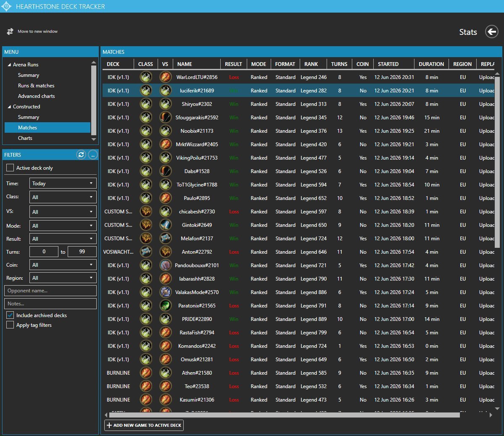Select the Noobix#21173 match row name
This screenshot has height=436, width=504.
(x=197, y=131)
